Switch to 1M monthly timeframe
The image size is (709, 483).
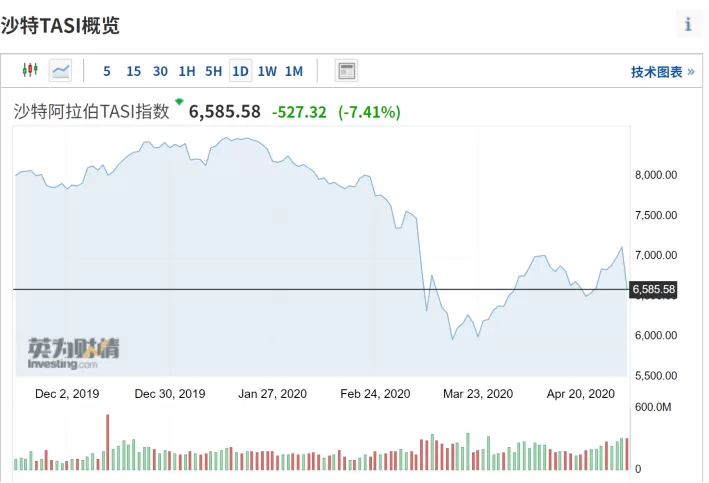pos(294,71)
